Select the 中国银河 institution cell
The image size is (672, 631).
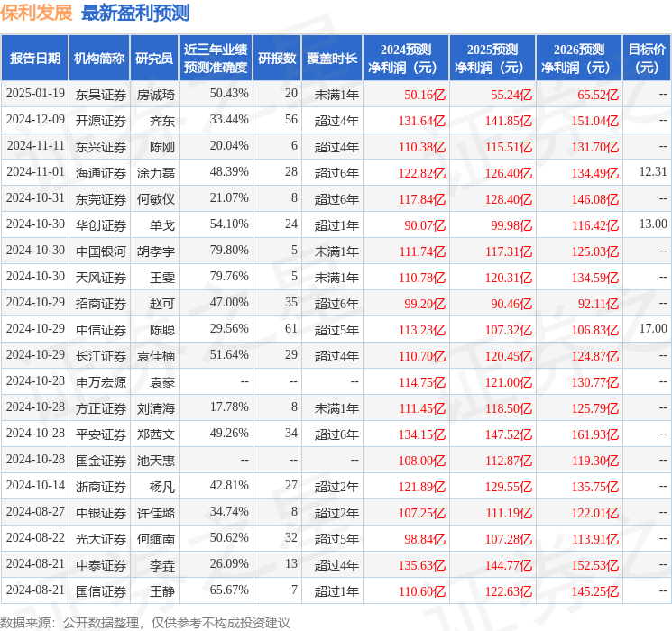pos(101,251)
